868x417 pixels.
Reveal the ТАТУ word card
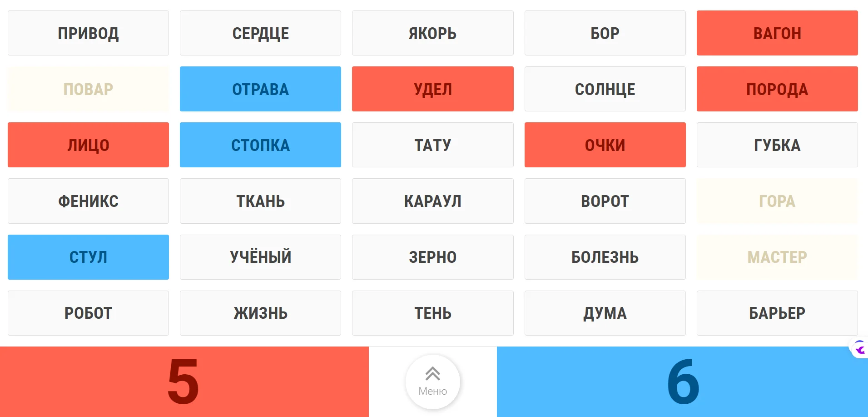coord(432,145)
